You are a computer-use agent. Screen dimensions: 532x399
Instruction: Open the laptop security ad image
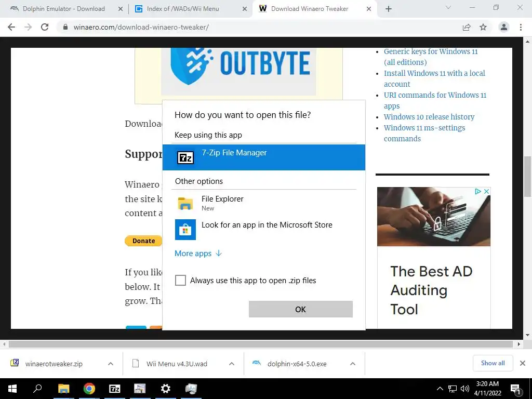(434, 217)
